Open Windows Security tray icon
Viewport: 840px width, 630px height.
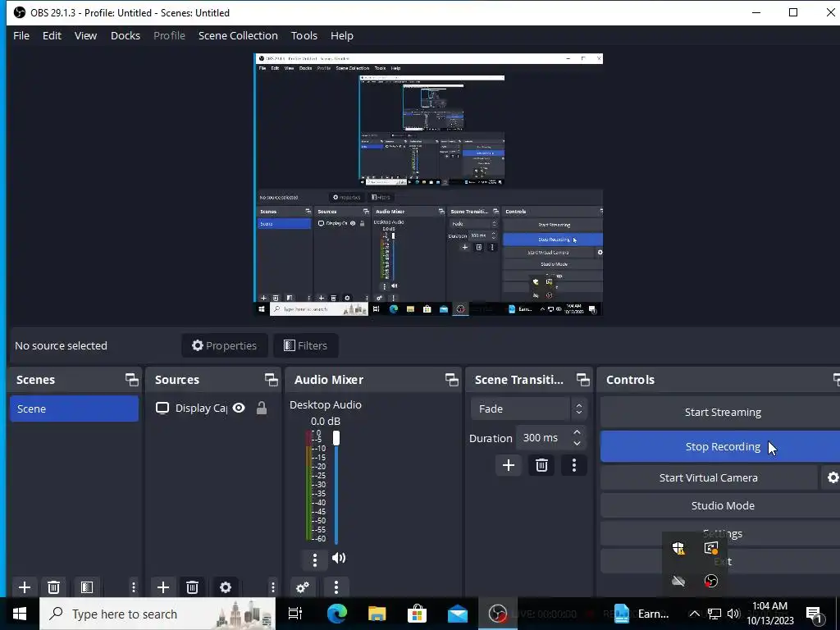coord(678,548)
